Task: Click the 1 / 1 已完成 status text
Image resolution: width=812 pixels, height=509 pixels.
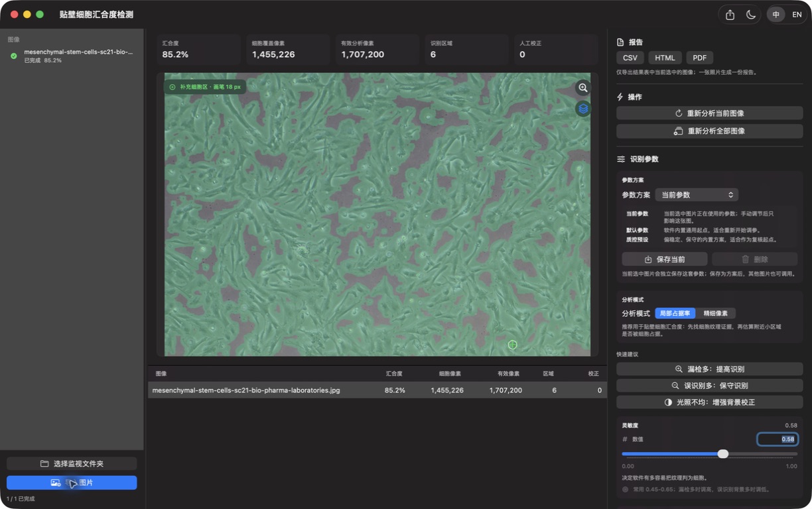Action: pyautogui.click(x=21, y=499)
